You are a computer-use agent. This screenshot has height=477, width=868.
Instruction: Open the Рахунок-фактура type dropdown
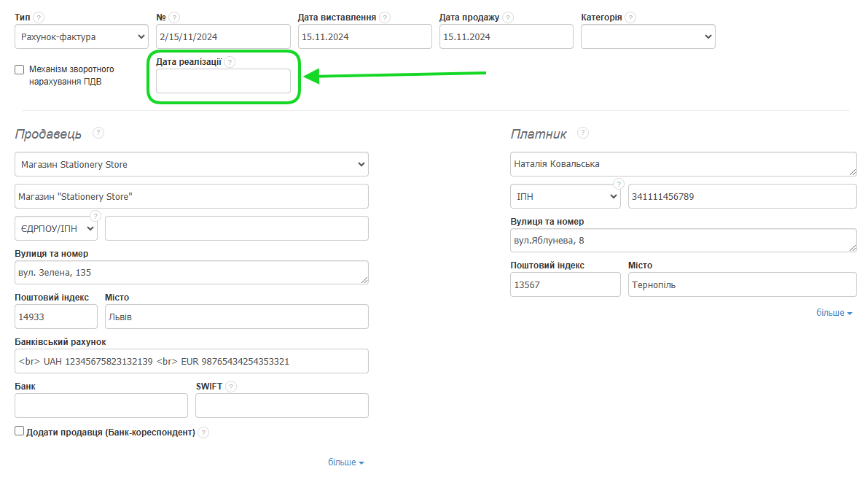coord(82,36)
